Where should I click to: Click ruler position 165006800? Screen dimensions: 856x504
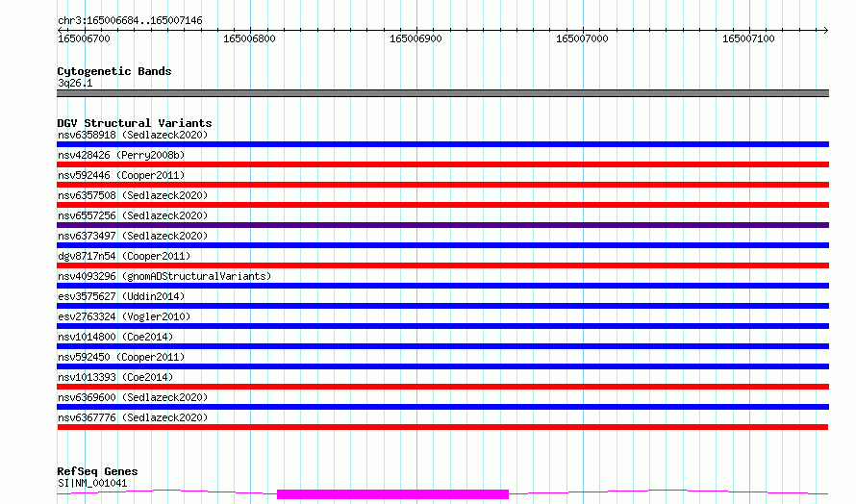point(249,38)
